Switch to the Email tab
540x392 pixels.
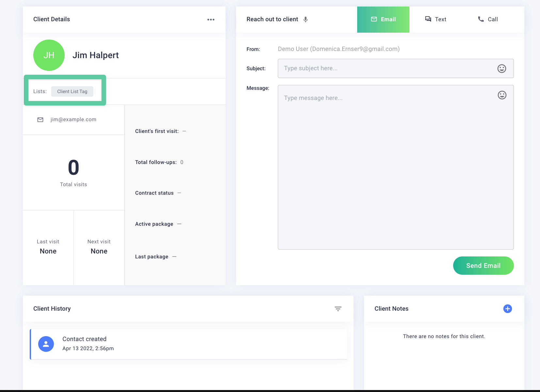(383, 20)
